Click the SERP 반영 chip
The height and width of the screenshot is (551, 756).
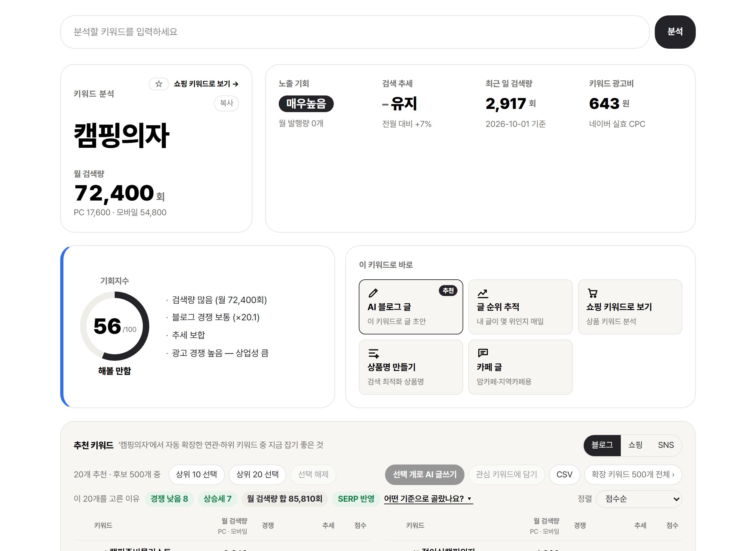[x=356, y=499]
